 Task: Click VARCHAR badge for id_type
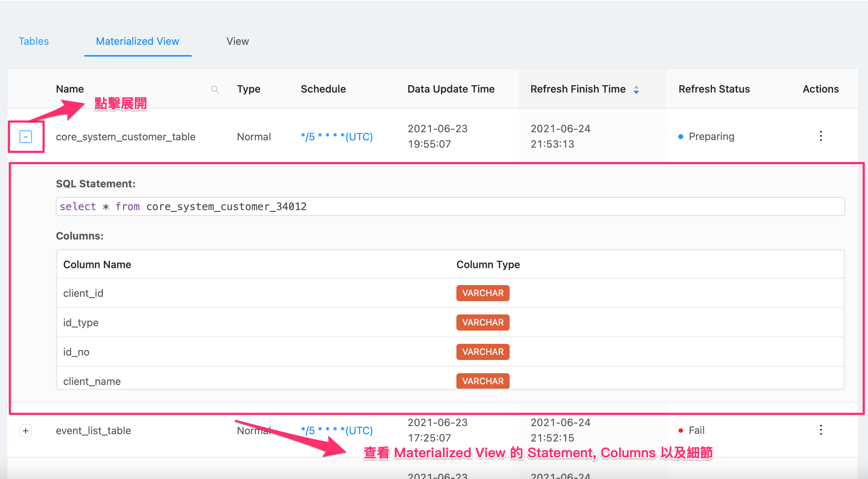[483, 323]
